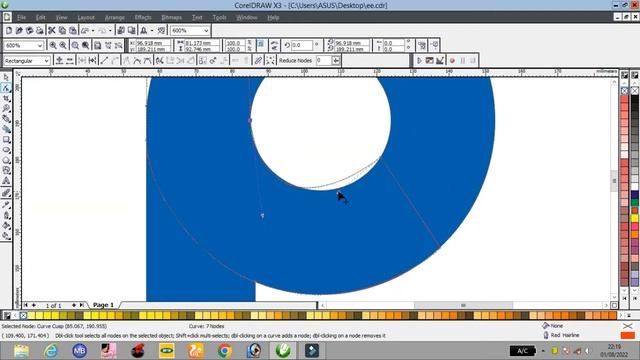Click the macro Play triangle button
Viewport: 640px width, 360px height.
tap(419, 60)
